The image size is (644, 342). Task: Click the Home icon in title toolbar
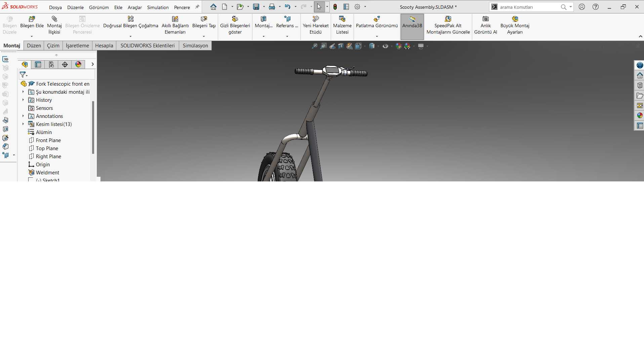tap(213, 7)
